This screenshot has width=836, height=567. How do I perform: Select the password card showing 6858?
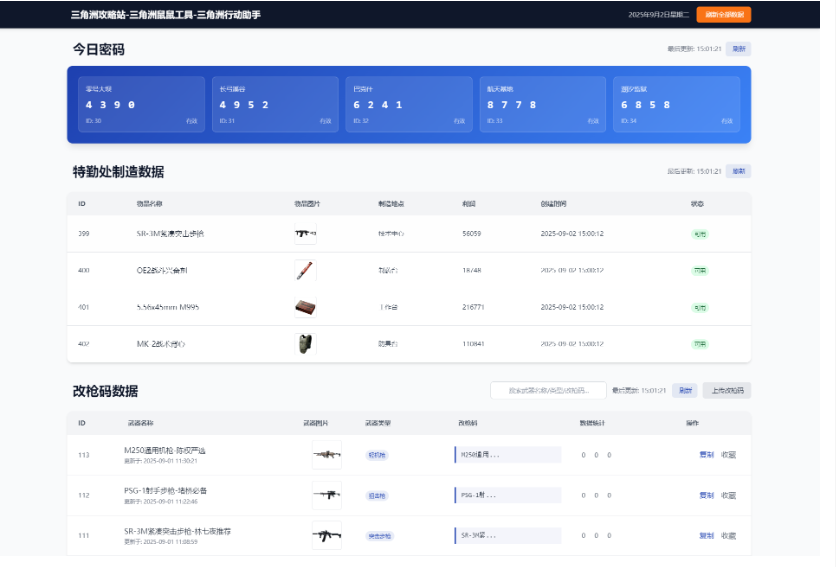pos(676,104)
